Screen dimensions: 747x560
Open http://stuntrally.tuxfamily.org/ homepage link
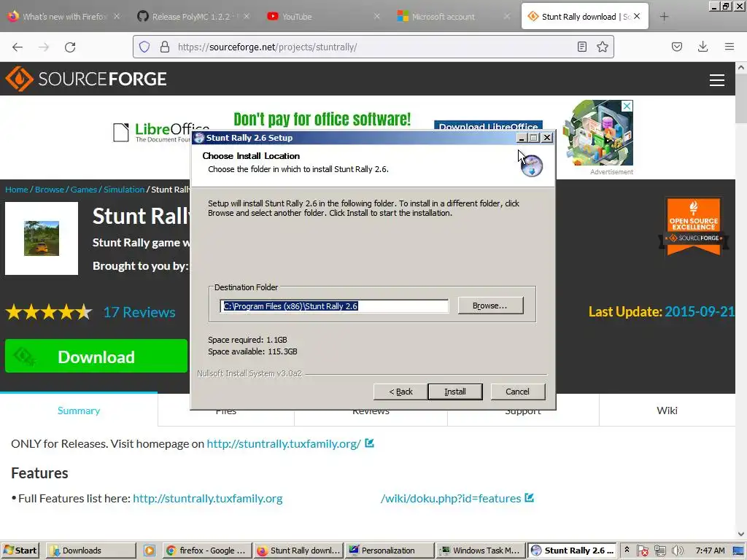click(x=284, y=443)
